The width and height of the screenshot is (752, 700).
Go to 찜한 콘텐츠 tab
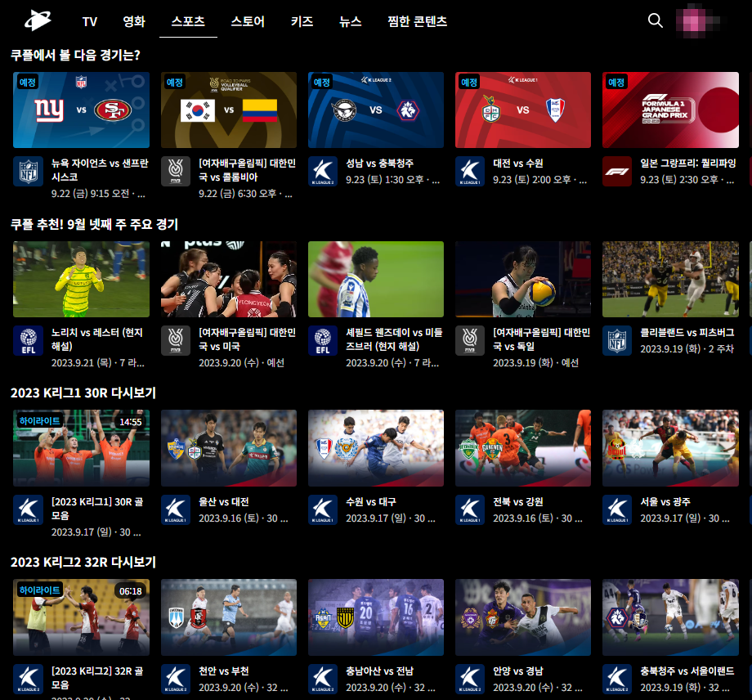pos(417,21)
